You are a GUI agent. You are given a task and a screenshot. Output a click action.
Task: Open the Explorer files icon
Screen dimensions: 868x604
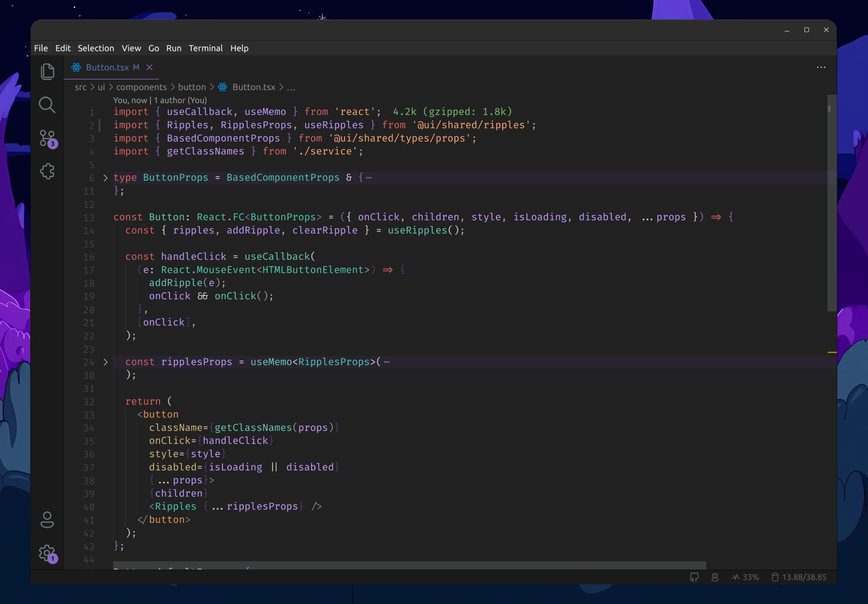(47, 72)
